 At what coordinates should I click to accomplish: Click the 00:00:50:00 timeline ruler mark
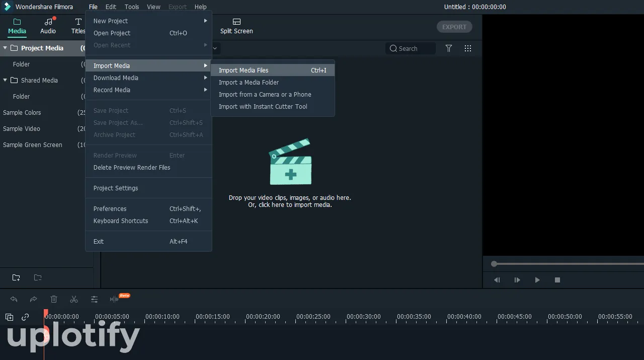tap(565, 317)
